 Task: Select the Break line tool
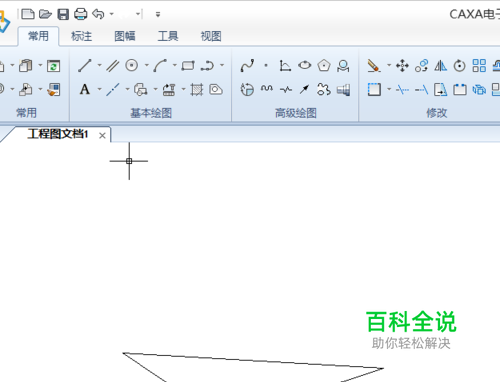[286, 89]
